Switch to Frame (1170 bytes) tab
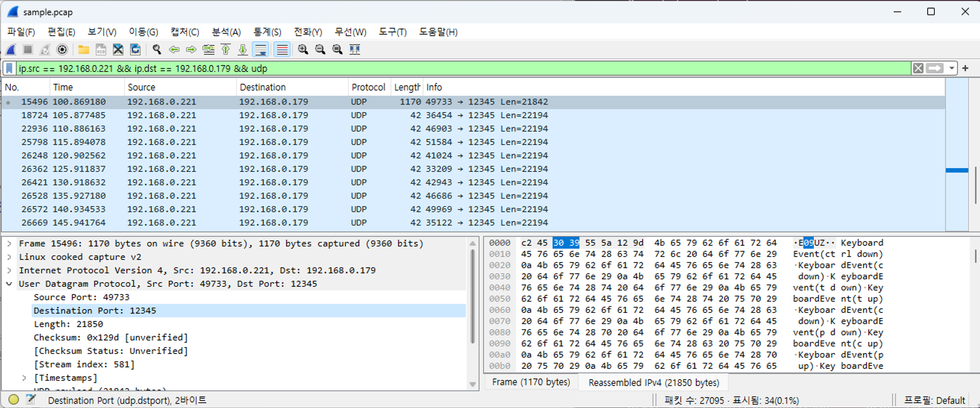This screenshot has height=408, width=980. 531,382
